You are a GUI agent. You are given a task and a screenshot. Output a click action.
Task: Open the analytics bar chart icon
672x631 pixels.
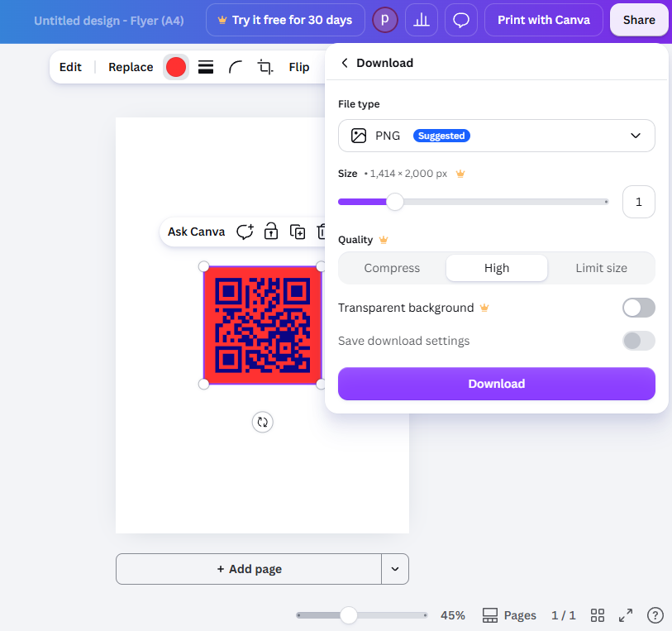(422, 20)
